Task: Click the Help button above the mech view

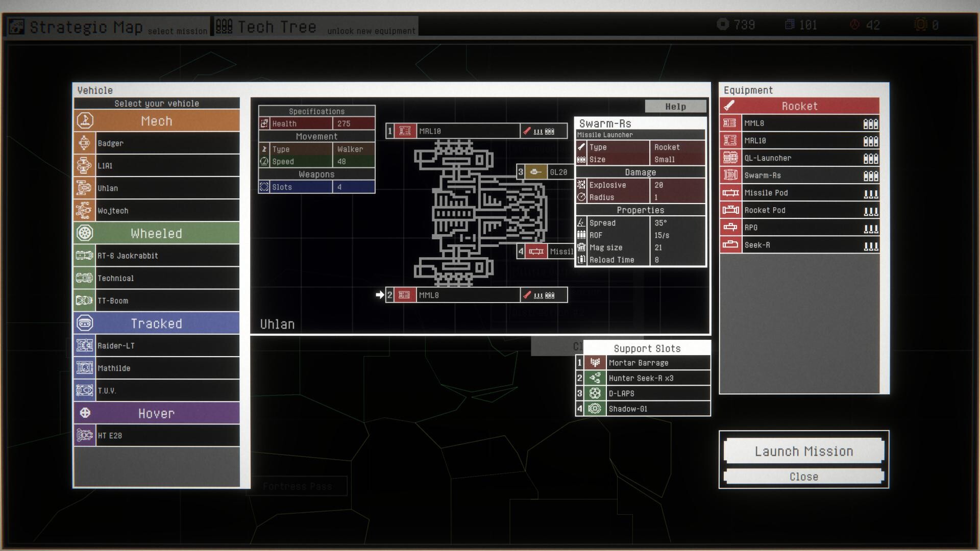Action: [x=675, y=106]
